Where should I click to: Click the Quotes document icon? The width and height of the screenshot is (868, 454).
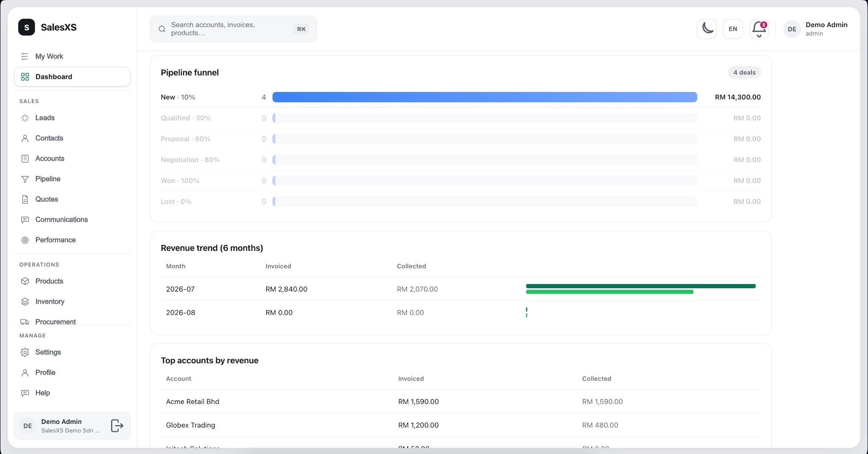point(25,199)
